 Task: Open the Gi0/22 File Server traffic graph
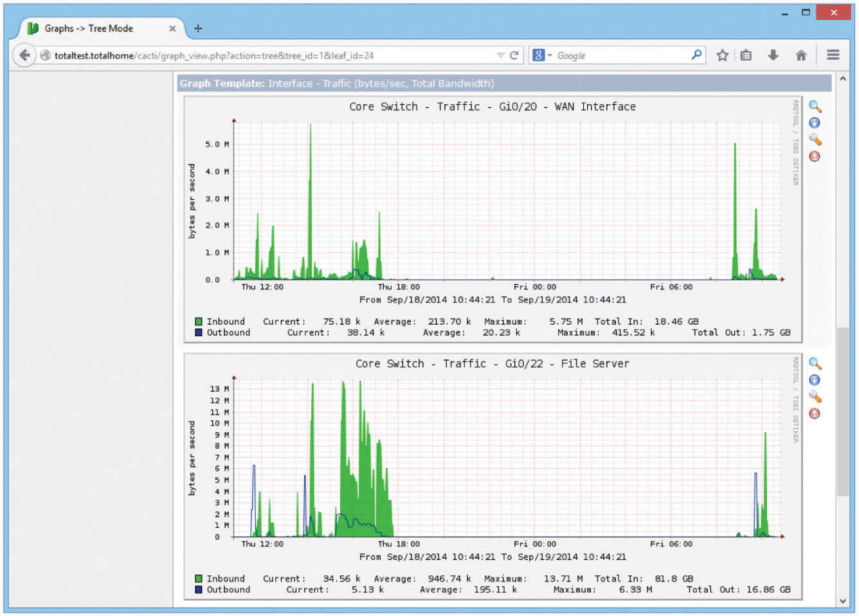pyautogui.click(x=493, y=476)
